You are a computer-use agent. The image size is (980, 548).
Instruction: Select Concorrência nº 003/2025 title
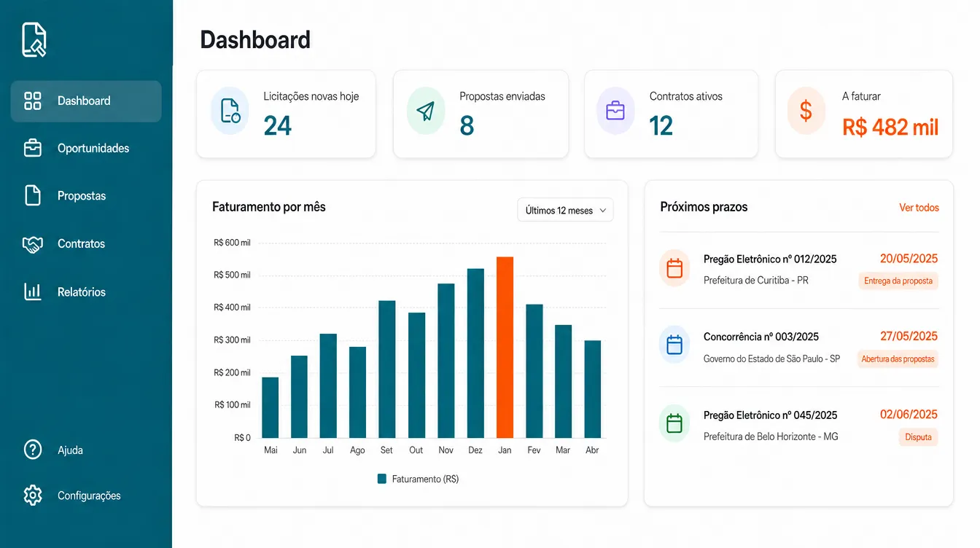(x=761, y=337)
